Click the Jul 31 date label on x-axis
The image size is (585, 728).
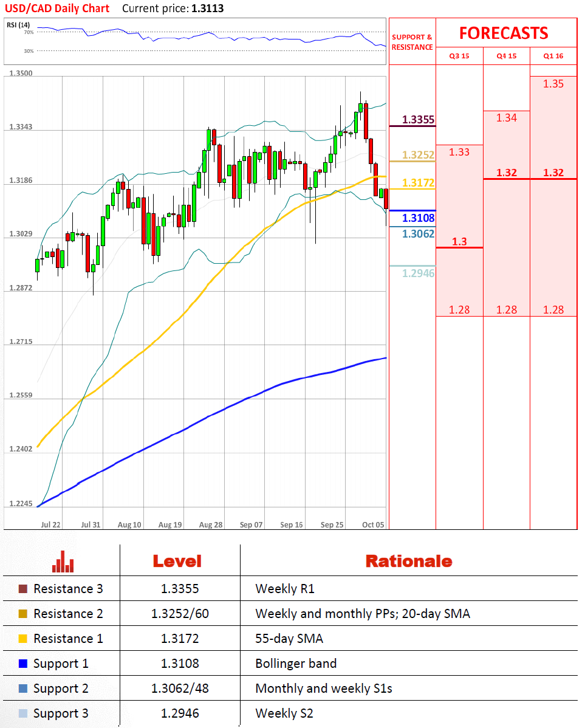click(x=91, y=524)
